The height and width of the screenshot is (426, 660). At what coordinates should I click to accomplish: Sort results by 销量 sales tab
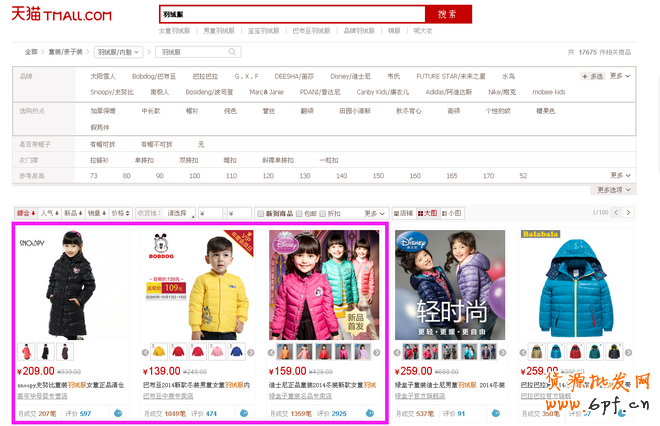[x=96, y=213]
